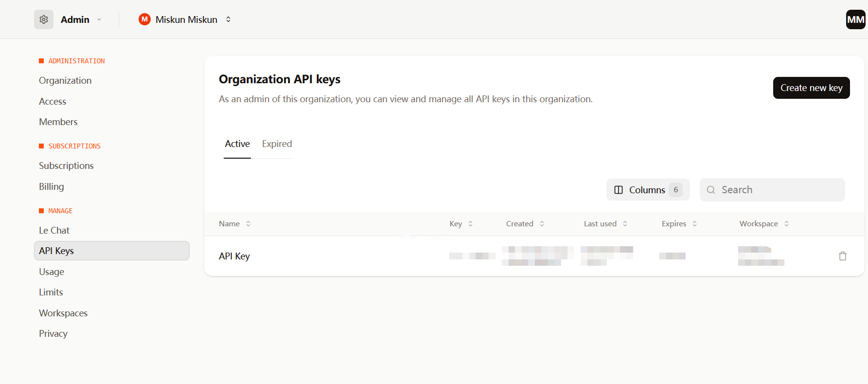Delete the API Key row with trash icon
Screen dimensions: 868x384
coord(843,256)
